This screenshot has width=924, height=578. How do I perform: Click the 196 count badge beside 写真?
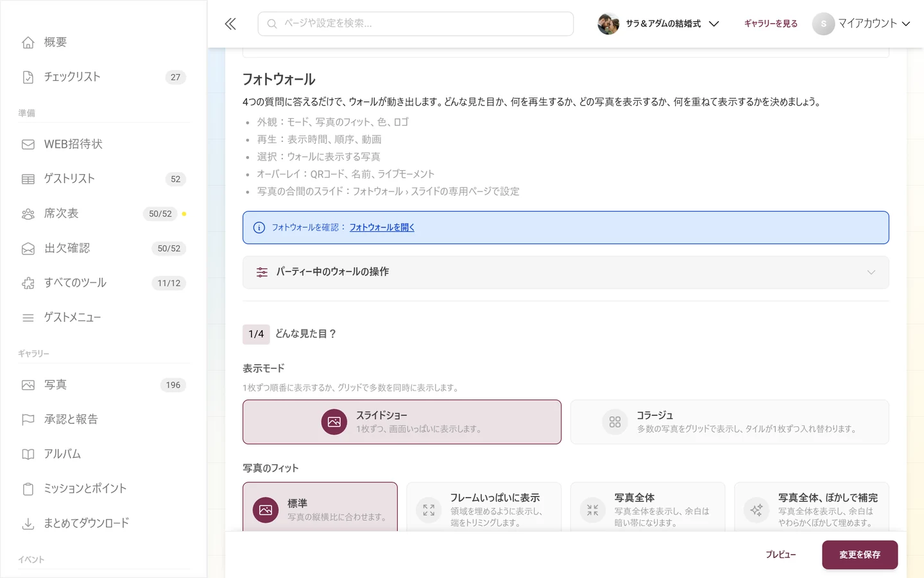(x=173, y=385)
